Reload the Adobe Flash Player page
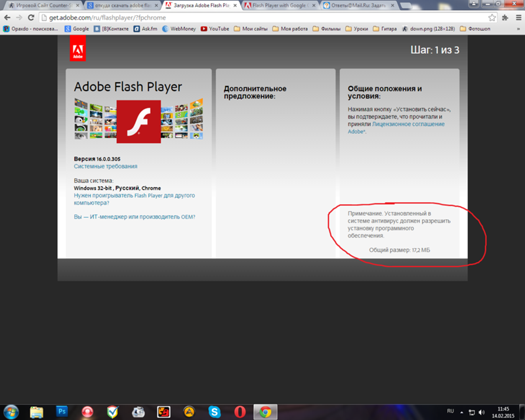Screen dimensions: 525x420 [x=31, y=18]
